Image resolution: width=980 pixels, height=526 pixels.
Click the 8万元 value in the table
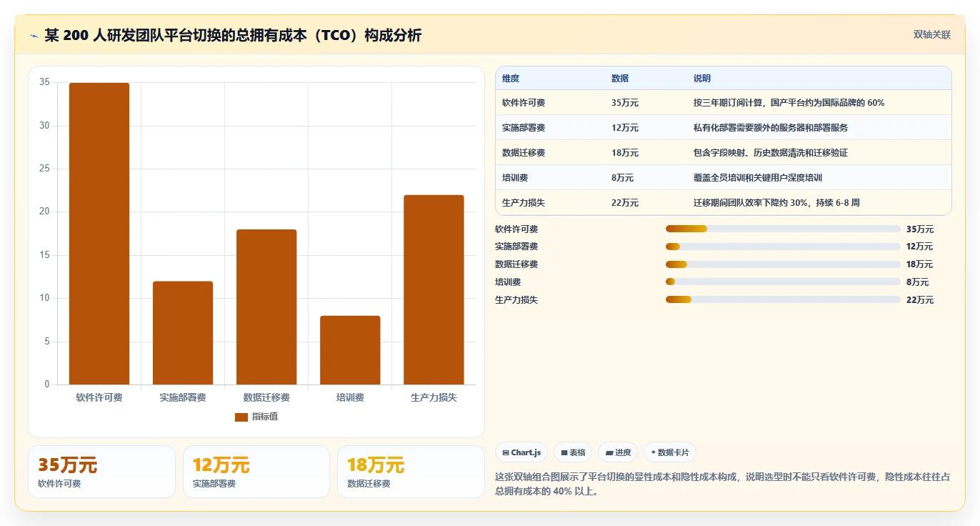pyautogui.click(x=622, y=178)
